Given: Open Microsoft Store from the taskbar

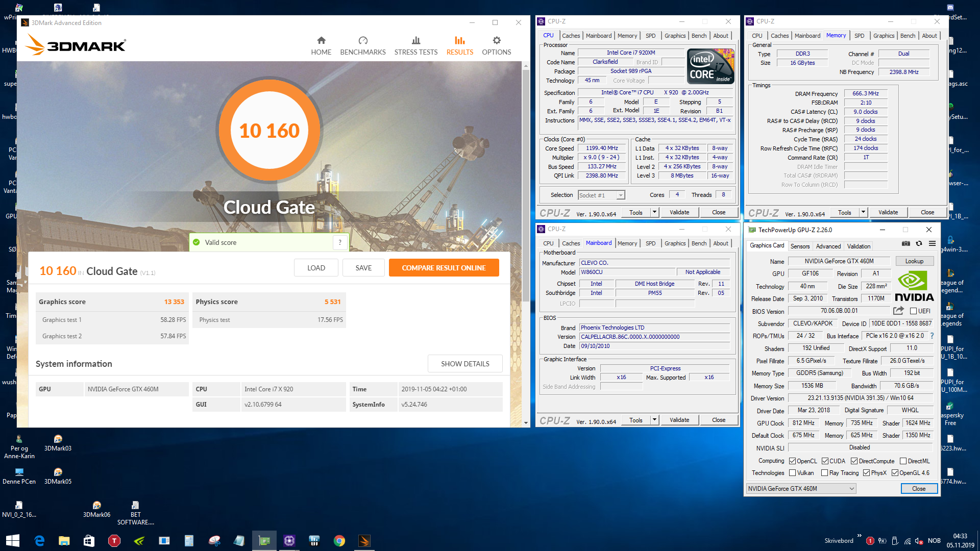Looking at the screenshot, I should pyautogui.click(x=89, y=541).
